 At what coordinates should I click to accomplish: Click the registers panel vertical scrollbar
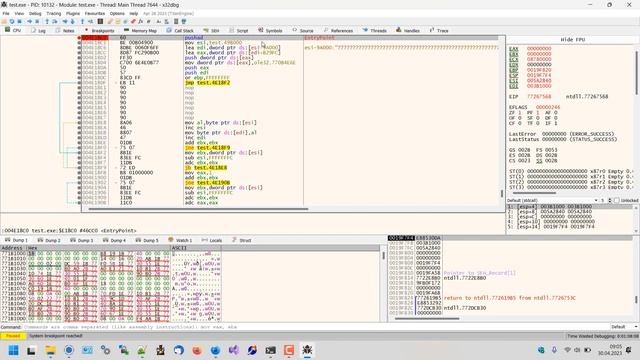click(x=636, y=73)
